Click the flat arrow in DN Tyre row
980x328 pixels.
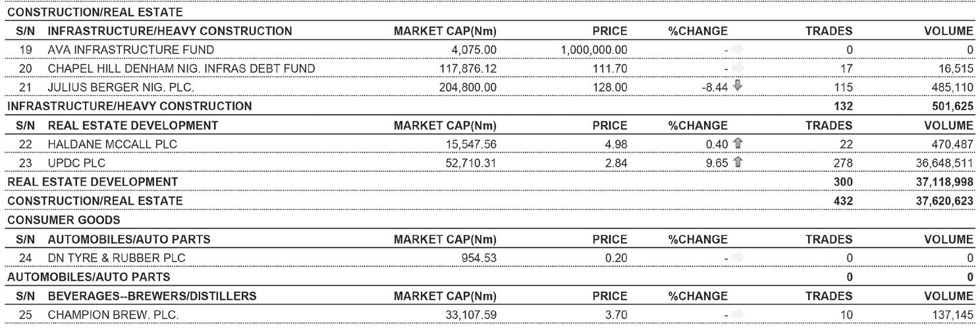click(x=736, y=258)
